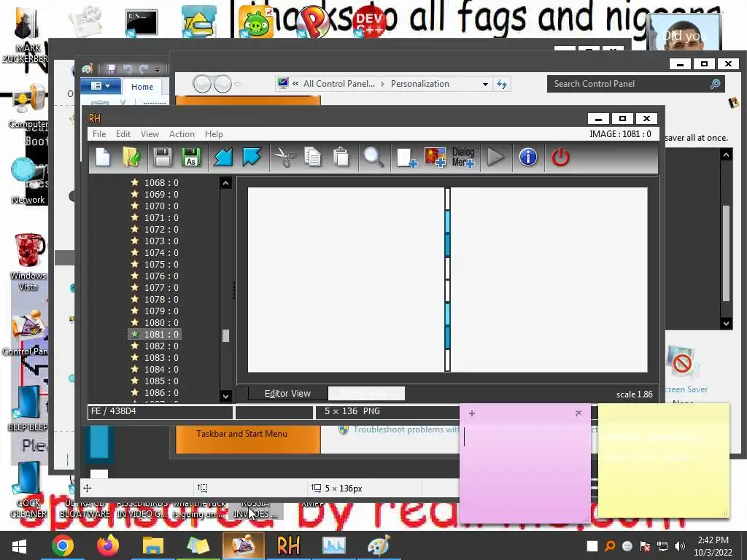Screen dimensions: 747x560
Task: Switch to the tab beside Editor View
Action: click(366, 393)
